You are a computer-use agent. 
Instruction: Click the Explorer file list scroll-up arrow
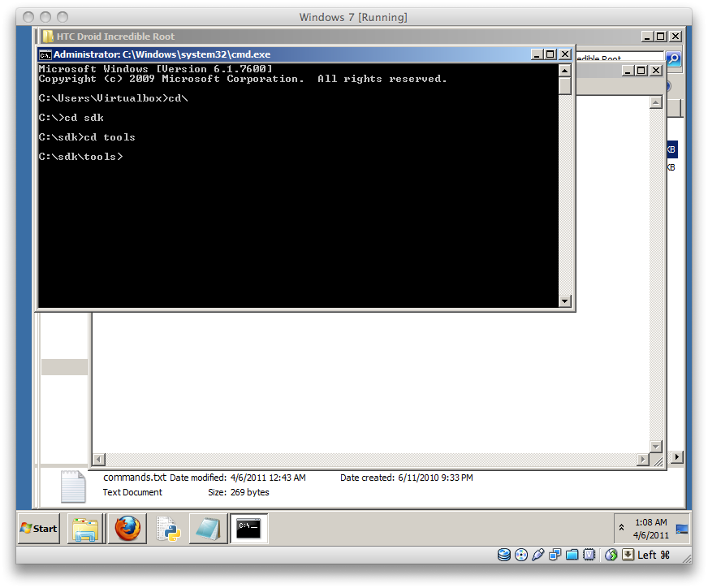[x=655, y=102]
